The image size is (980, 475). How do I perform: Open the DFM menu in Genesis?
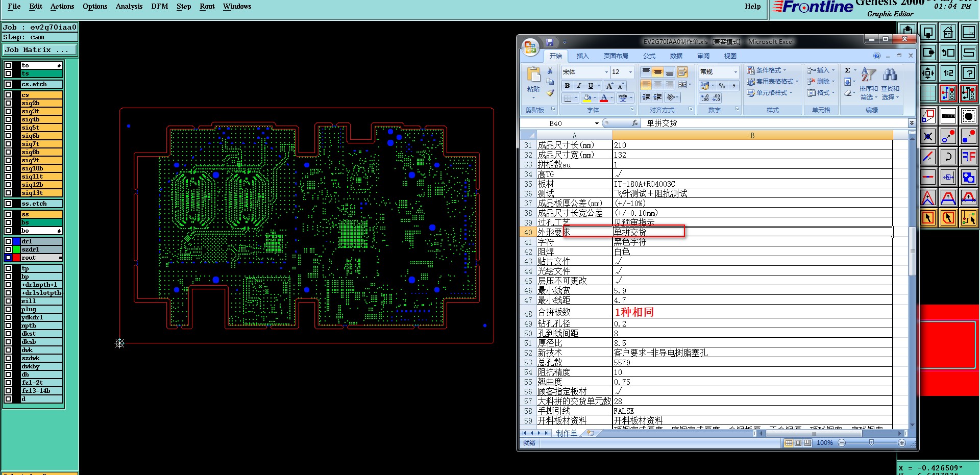[x=160, y=6]
